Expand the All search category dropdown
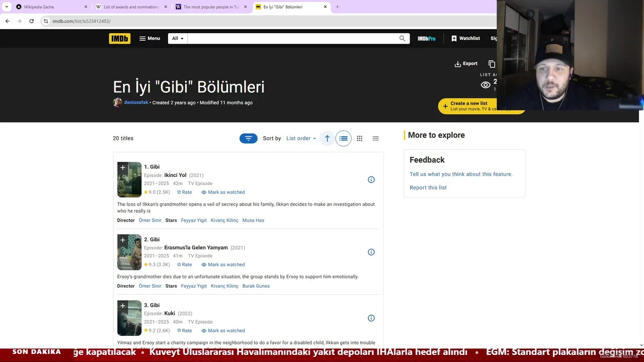Viewport: 644px width, 362px height. point(178,38)
